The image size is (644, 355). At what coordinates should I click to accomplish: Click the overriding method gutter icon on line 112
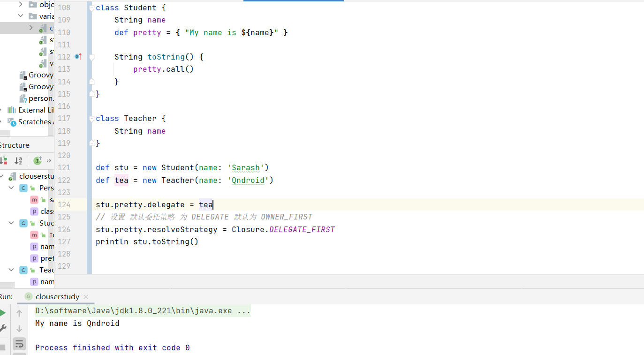(78, 57)
